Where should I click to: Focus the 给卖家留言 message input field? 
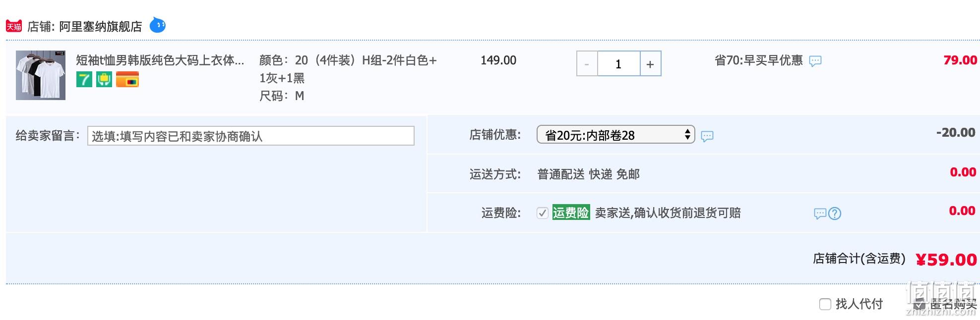click(251, 136)
